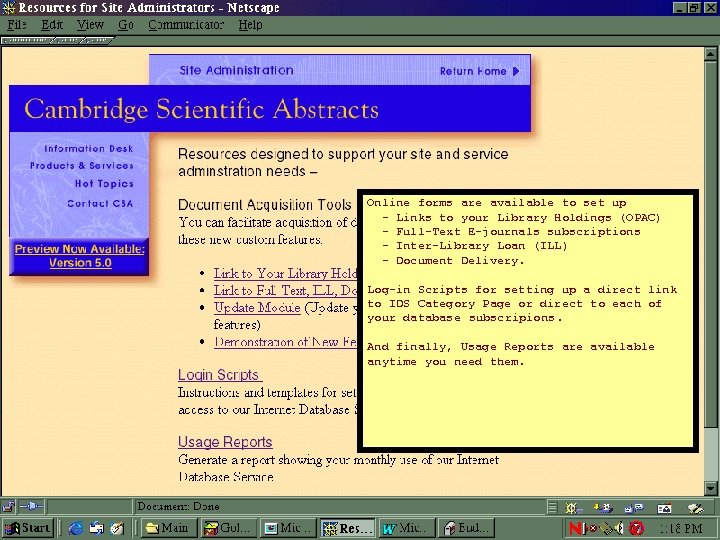Open Hot Topics in sidebar
Screen dimensions: 720x540
click(x=104, y=184)
